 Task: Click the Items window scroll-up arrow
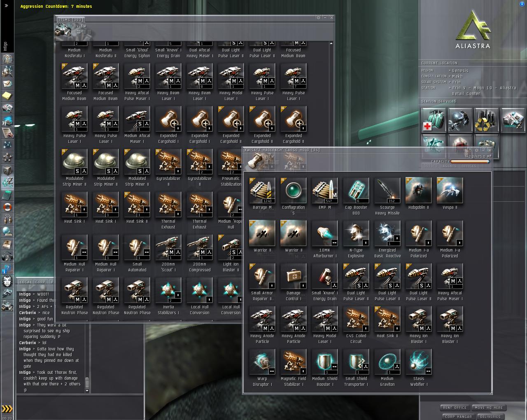coord(332,43)
